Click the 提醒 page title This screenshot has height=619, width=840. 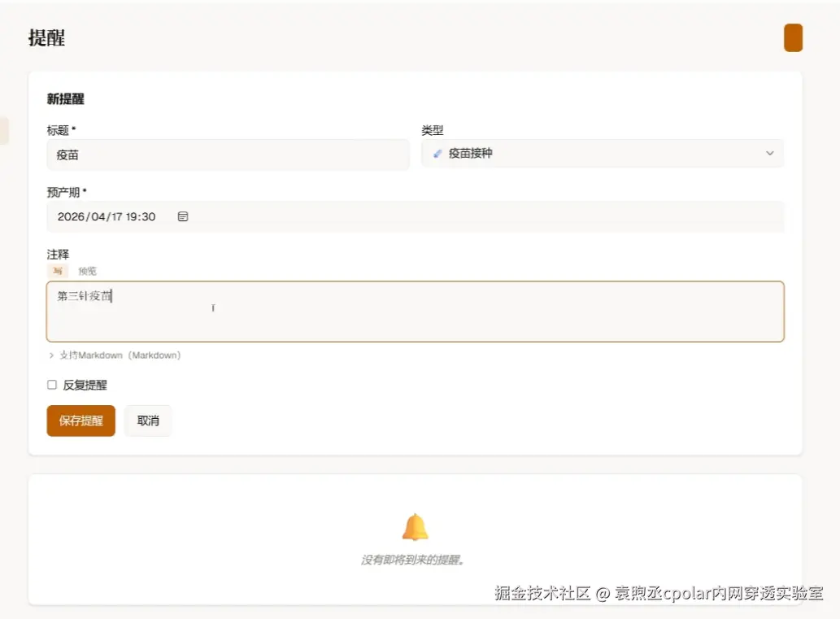[x=46, y=38]
